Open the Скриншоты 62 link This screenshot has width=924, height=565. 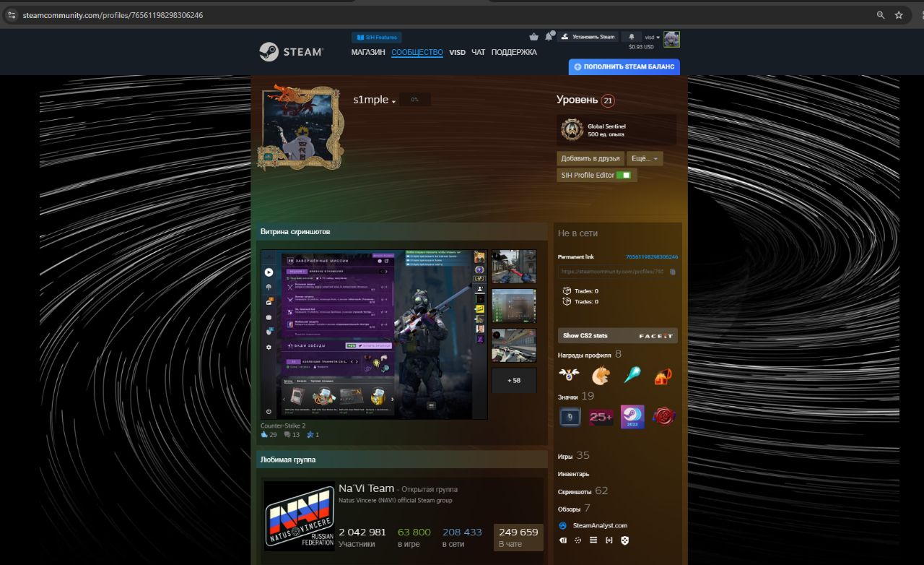point(583,491)
